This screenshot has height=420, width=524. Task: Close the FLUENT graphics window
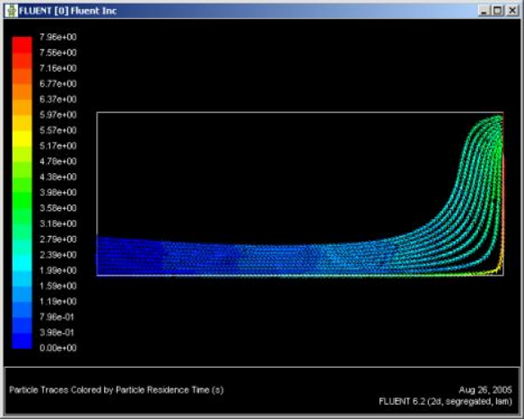coord(512,11)
